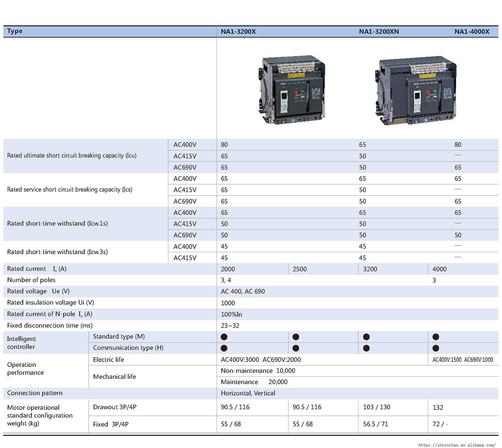
Task: Click Communication type (H) dot for 2500A column
Action: [296, 348]
